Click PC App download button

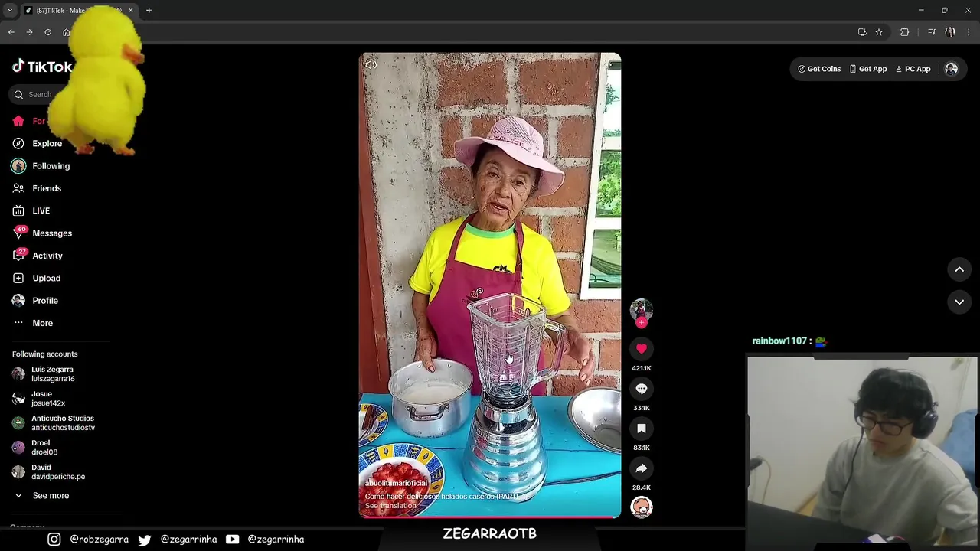tap(913, 69)
